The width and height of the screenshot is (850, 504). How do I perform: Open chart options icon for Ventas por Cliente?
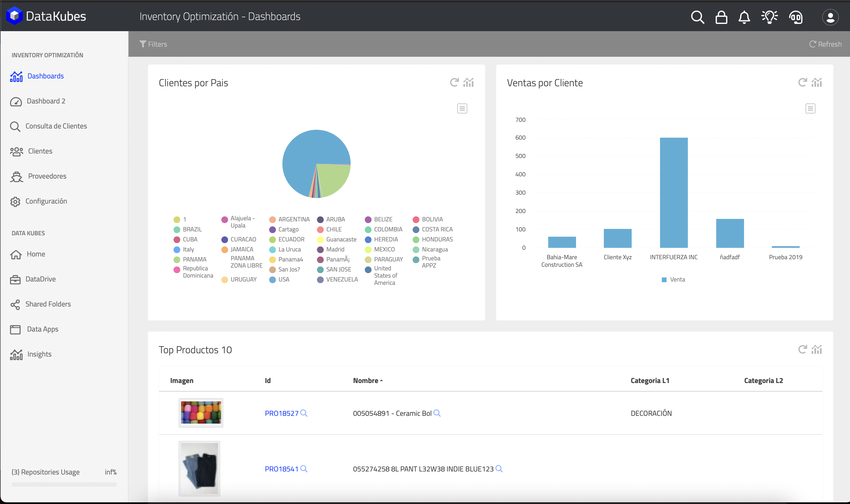pos(817,83)
